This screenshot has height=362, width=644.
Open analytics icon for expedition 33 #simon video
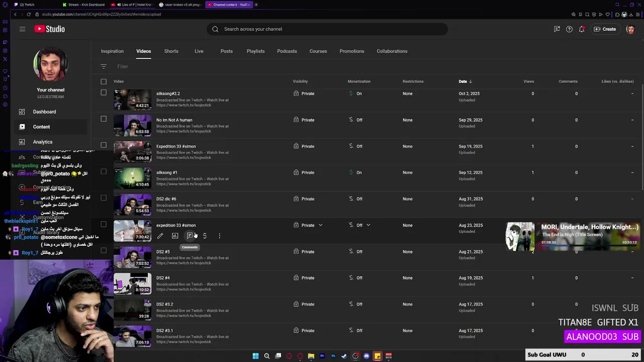pos(175,236)
